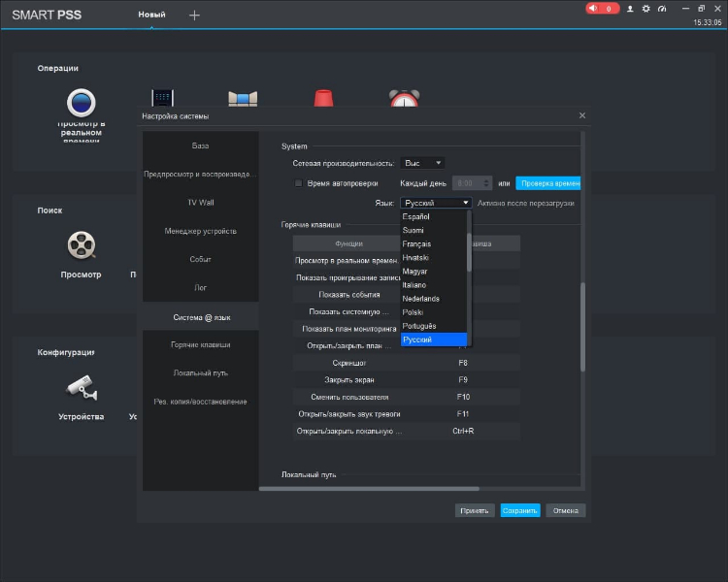Click the access control keypad icon

click(162, 98)
